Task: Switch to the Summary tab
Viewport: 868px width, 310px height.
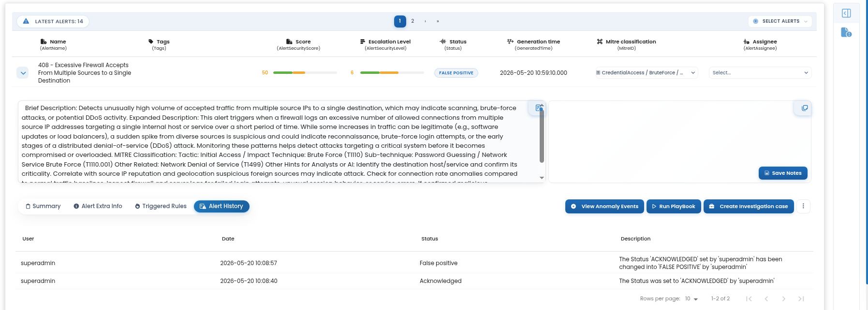Action: (x=43, y=206)
